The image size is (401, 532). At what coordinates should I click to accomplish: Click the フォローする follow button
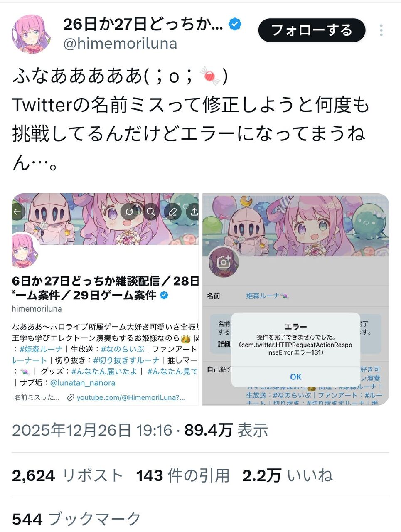tap(312, 30)
